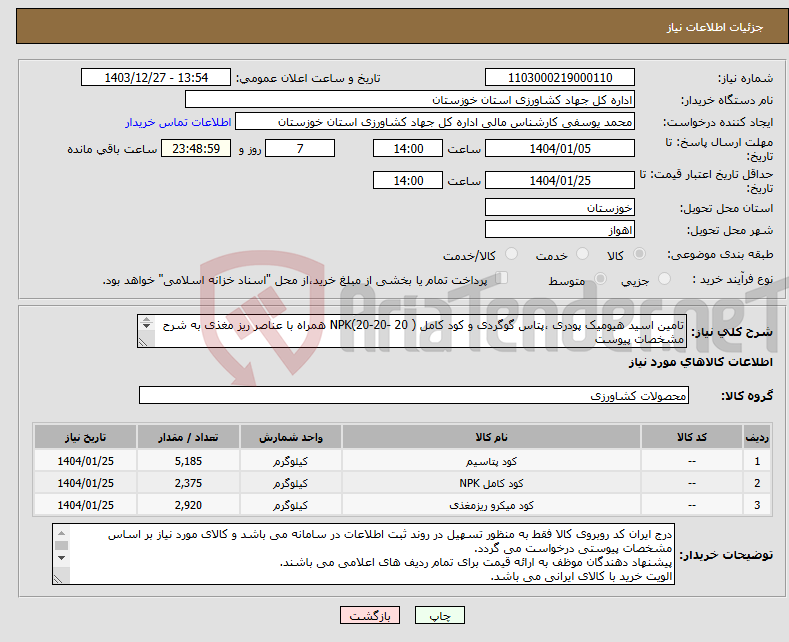The image size is (789, 642).
Task: Click row number 1 in the goods table
Action: (757, 461)
